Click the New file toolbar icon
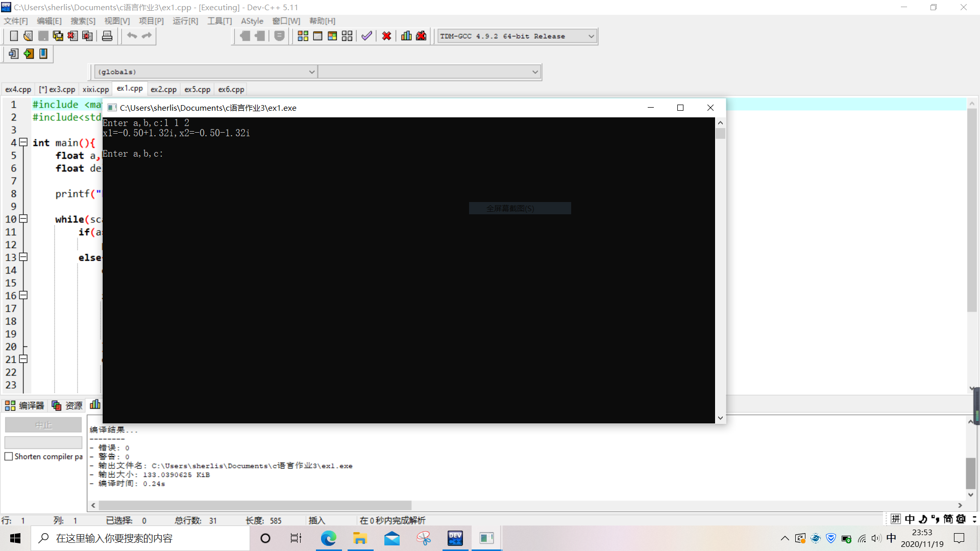This screenshot has height=551, width=980. (14, 36)
